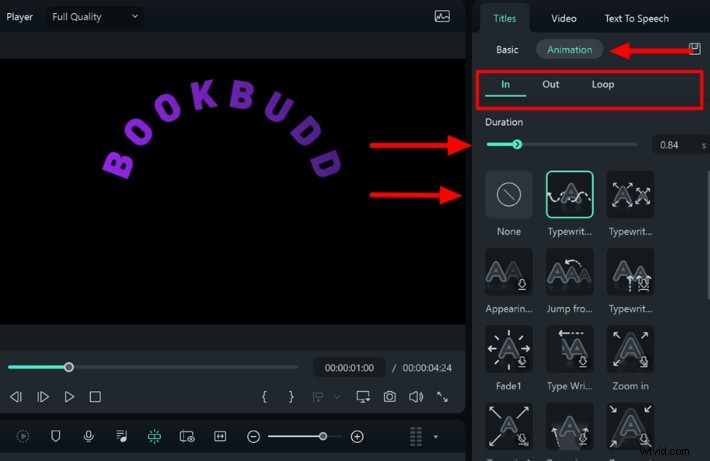
Task: Click the duration value field 0.84
Action: point(670,146)
